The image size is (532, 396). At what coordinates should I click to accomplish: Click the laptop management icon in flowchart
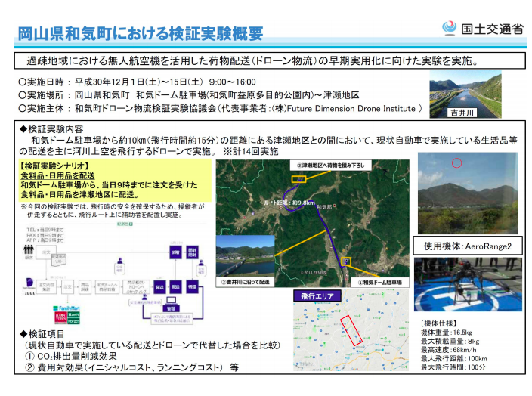point(171,301)
